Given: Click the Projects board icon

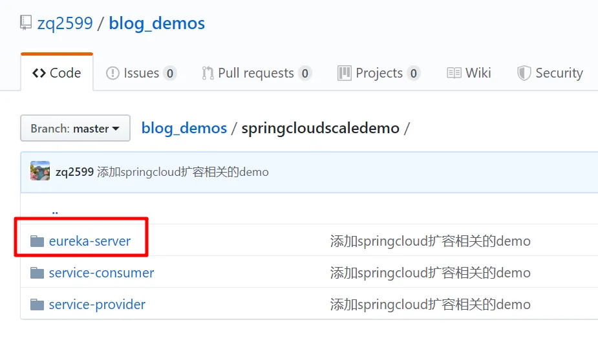Looking at the screenshot, I should (x=345, y=73).
